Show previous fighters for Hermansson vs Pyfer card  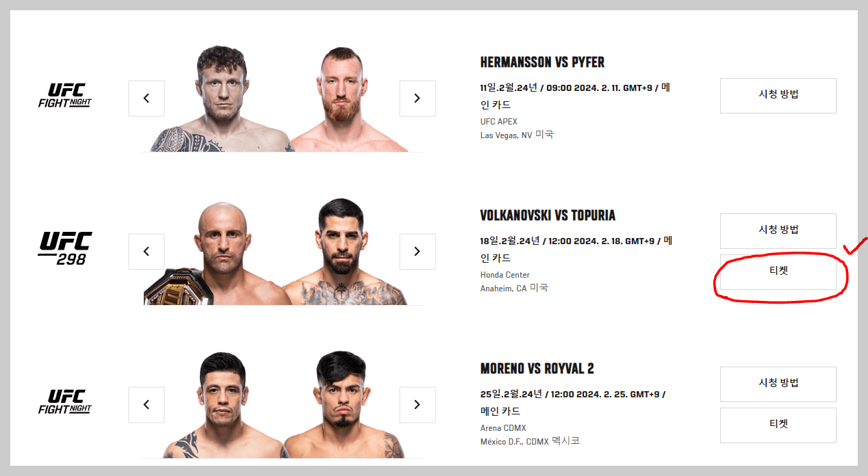[x=146, y=98]
